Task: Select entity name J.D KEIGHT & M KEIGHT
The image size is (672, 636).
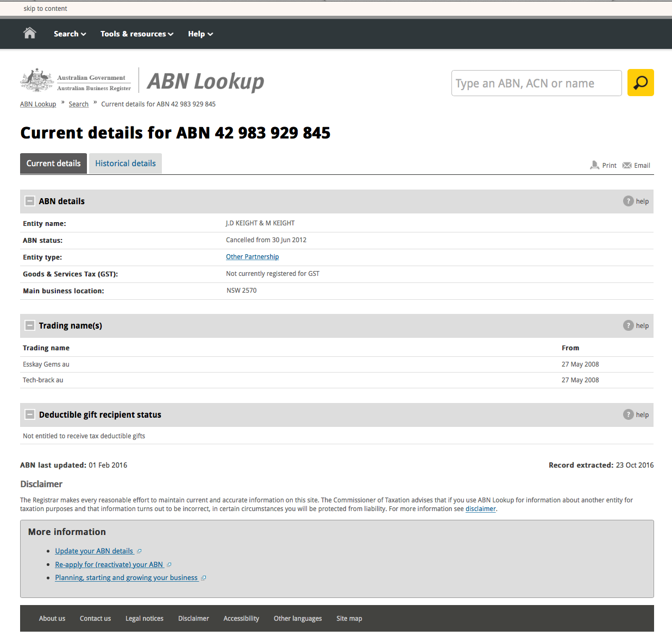Action: 260,223
